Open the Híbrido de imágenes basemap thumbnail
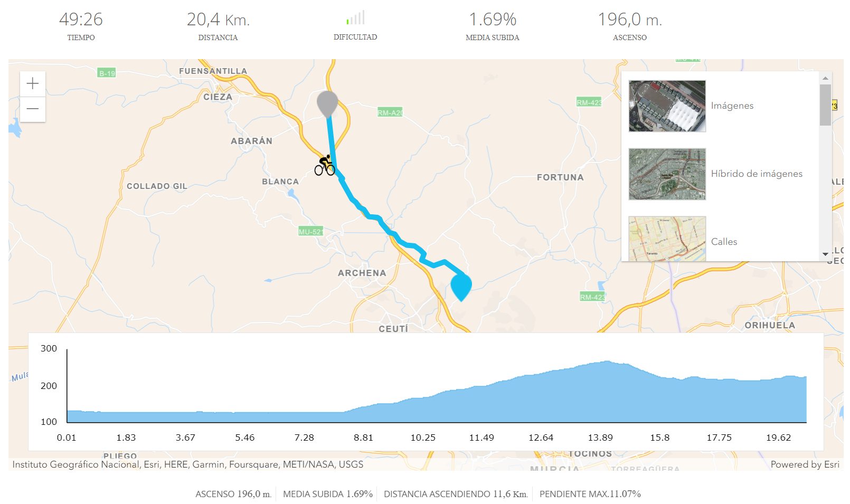 (667, 174)
